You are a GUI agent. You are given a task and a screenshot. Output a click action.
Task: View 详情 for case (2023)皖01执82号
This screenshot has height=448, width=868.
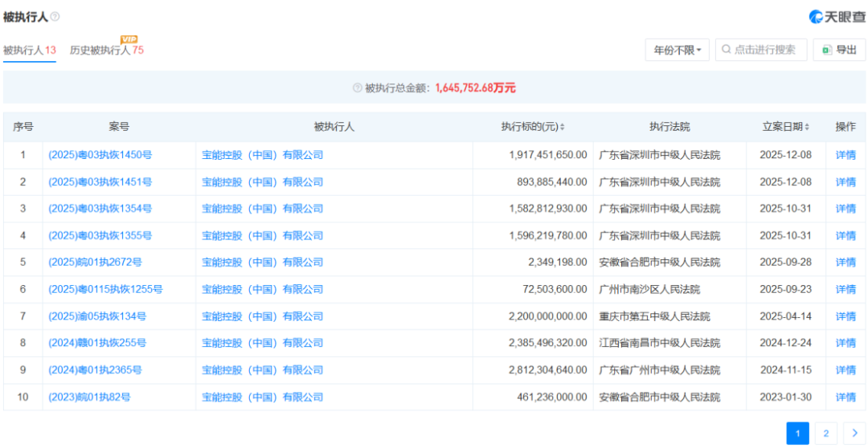(845, 397)
